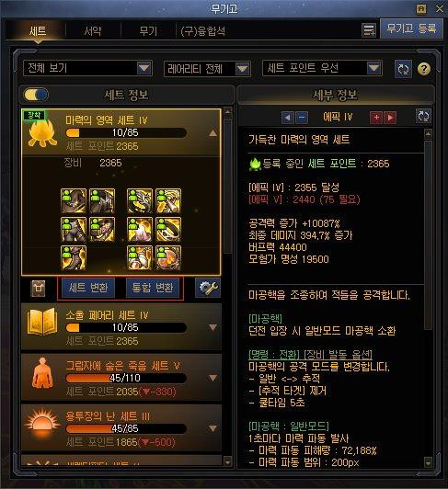Click the list view icon beside 무기고 등록
The width and height of the screenshot is (448, 489).
(x=368, y=30)
